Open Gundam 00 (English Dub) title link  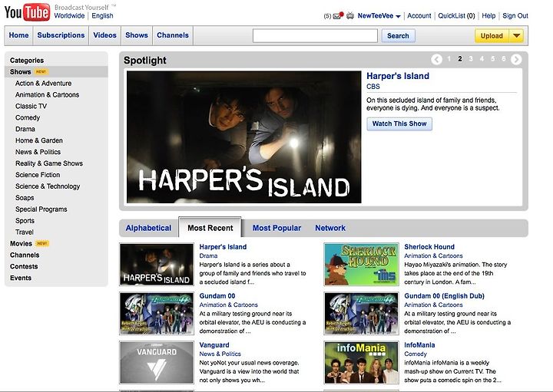445,296
